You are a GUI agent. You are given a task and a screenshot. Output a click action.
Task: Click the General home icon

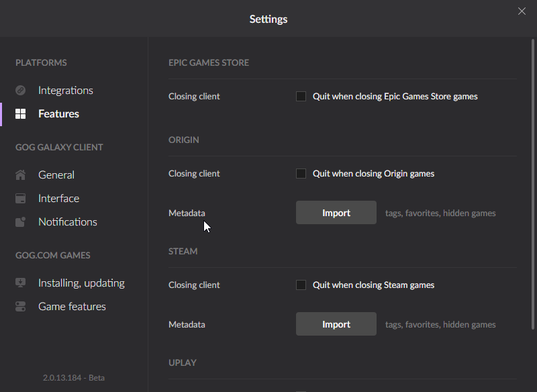(x=21, y=175)
